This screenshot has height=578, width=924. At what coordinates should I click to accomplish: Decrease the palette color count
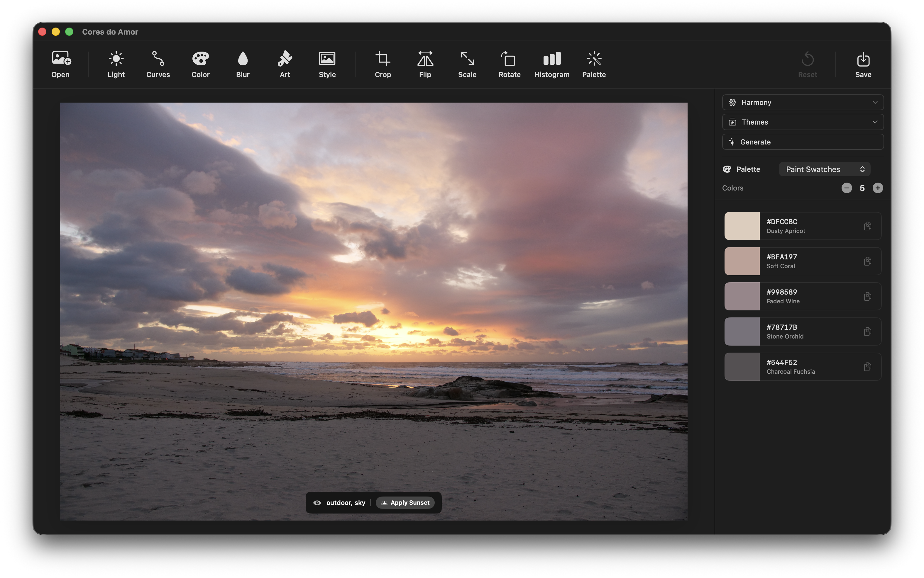click(x=847, y=188)
